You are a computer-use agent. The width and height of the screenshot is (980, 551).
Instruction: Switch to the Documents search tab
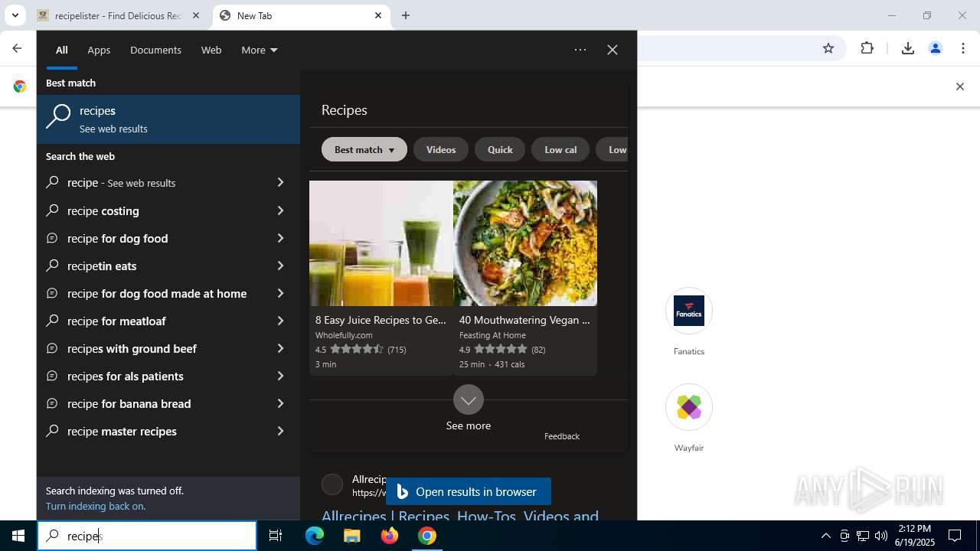(x=155, y=50)
